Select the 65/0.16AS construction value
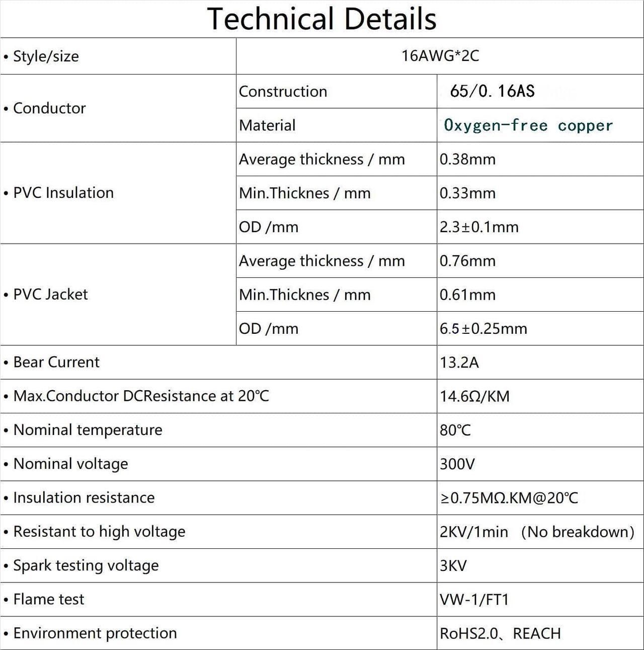644x650 pixels. point(492,91)
